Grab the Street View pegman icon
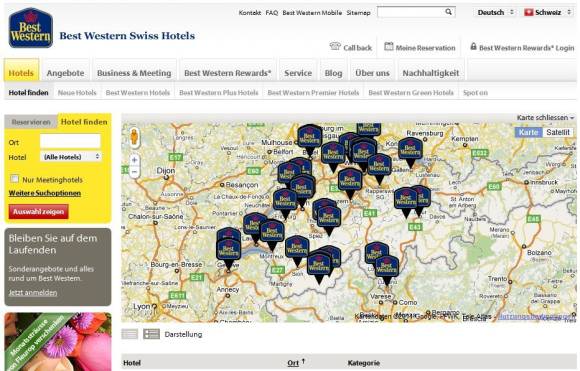The width and height of the screenshot is (580, 371). pos(134,137)
